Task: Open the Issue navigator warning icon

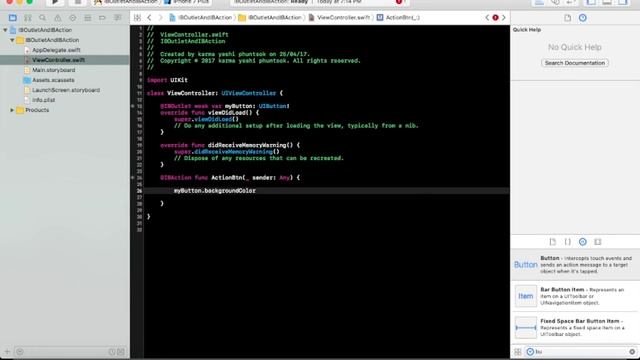Action: [58, 18]
